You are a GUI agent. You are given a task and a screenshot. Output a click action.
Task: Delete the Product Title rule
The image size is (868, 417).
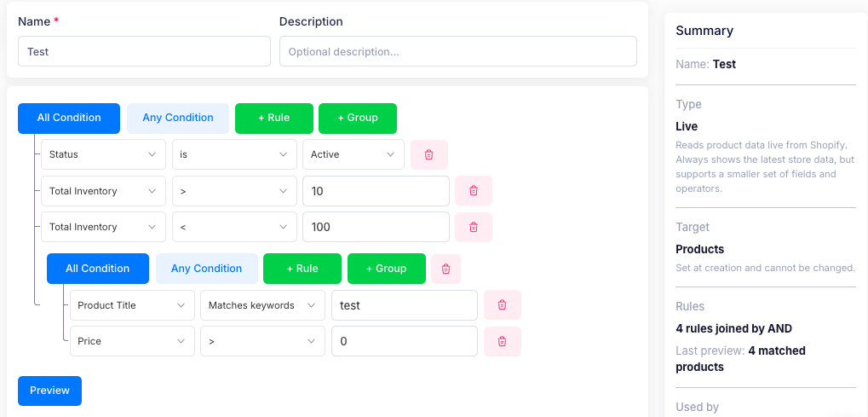pyautogui.click(x=502, y=305)
